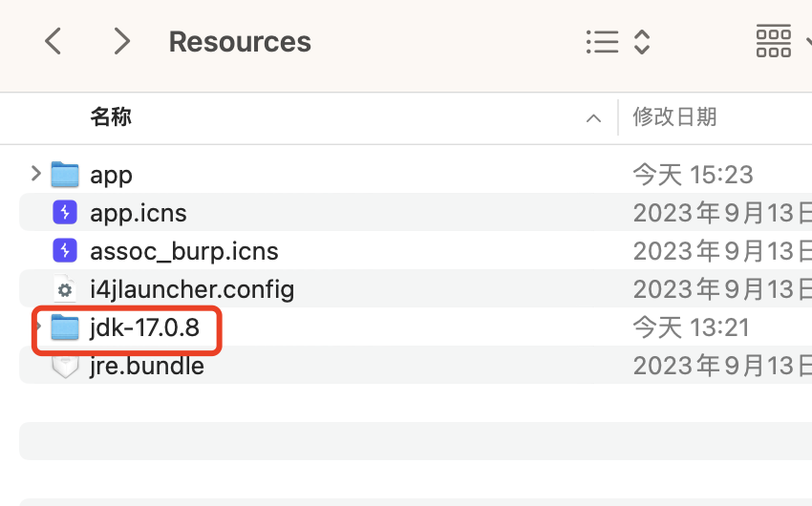Select the assoc_burp.icns file icon
This screenshot has width=812, height=506.
click(x=65, y=250)
